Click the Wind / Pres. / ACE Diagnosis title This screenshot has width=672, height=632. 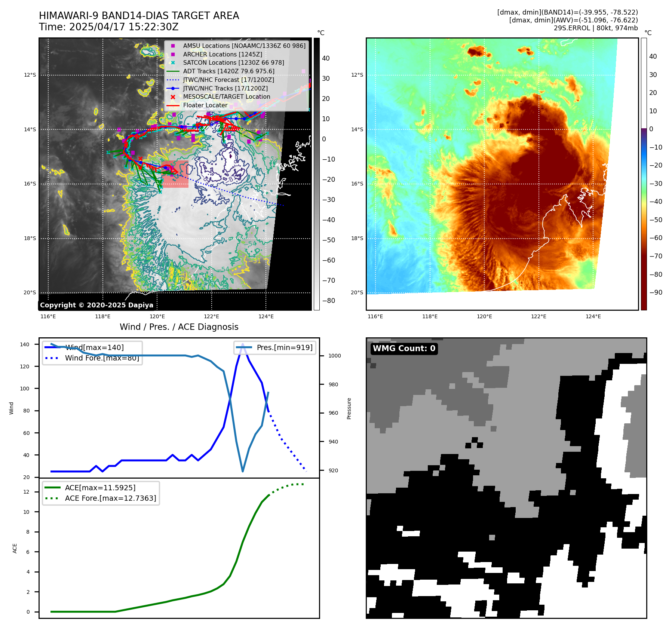(x=179, y=327)
